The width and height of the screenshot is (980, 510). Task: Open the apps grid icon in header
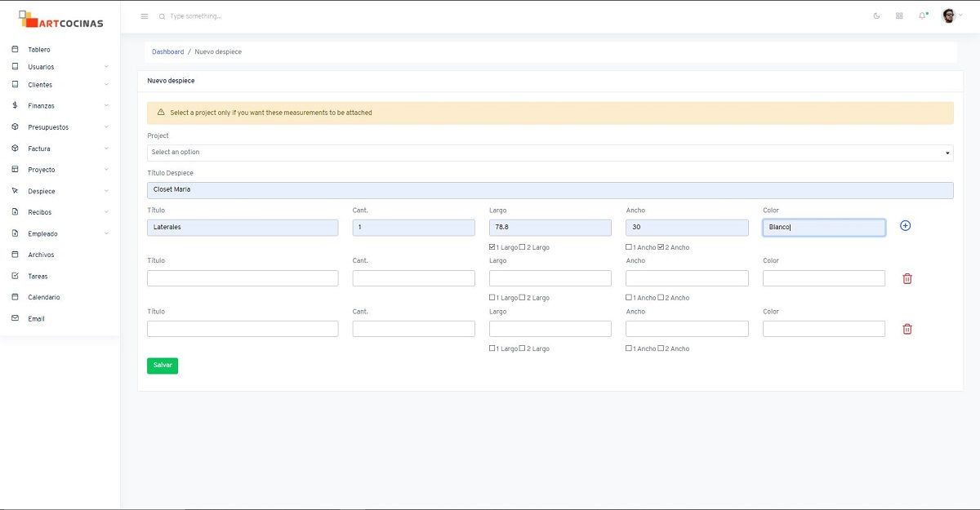tap(899, 16)
